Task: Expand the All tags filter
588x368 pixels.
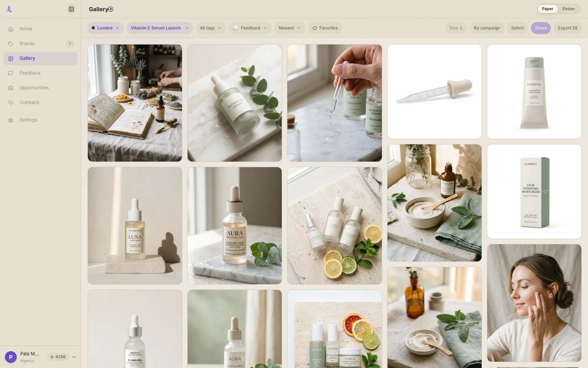Action: [211, 28]
